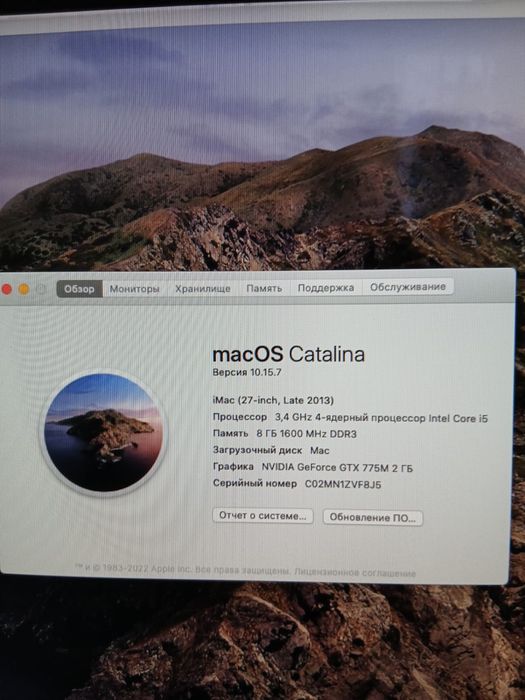Select the Версия 10.15.7 text
The image size is (525, 700).
[247, 372]
